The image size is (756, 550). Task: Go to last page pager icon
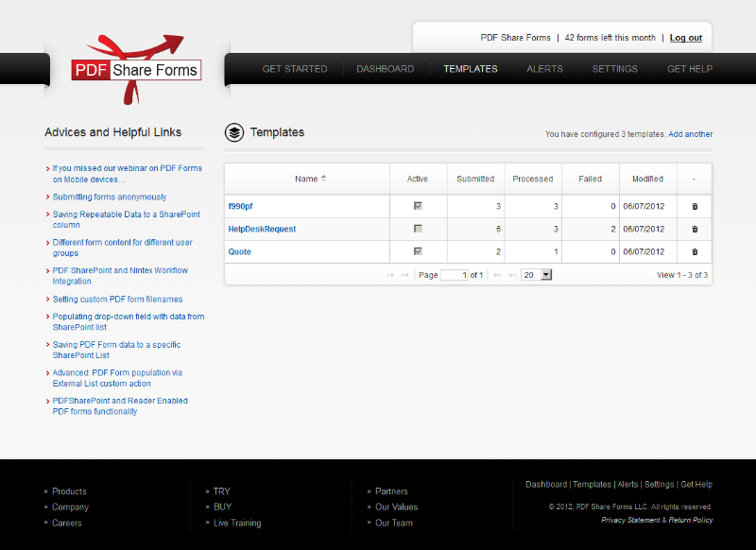click(x=512, y=275)
